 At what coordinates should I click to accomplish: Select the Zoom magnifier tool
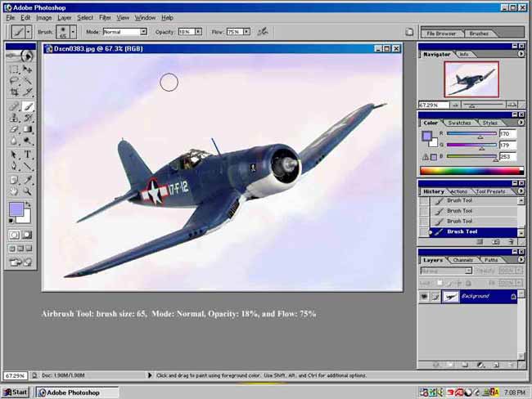[28, 191]
